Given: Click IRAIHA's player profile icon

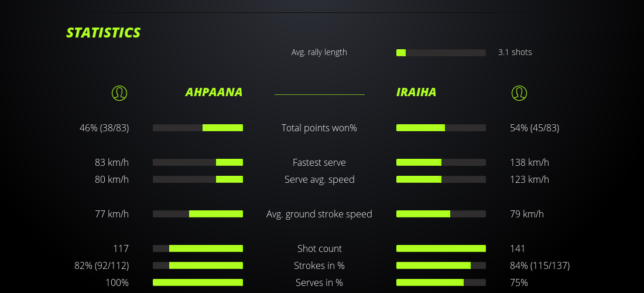Looking at the screenshot, I should pyautogui.click(x=519, y=93).
